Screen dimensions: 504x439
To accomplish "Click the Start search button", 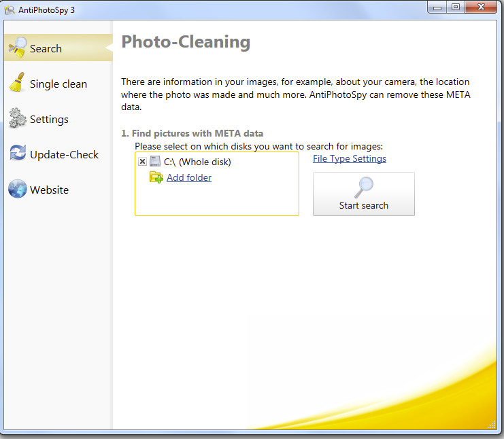I will click(x=364, y=194).
